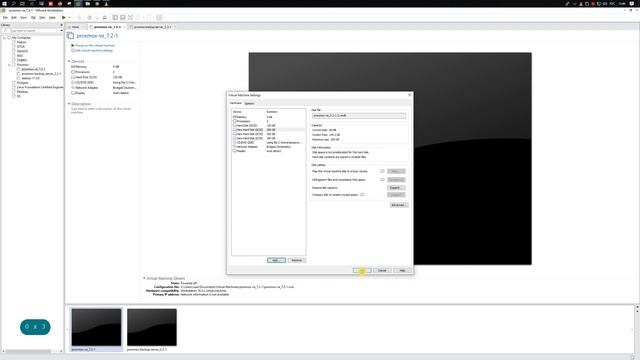Click Edit virtual machine settings link
Screen dimensions: 640x360
coord(92,50)
